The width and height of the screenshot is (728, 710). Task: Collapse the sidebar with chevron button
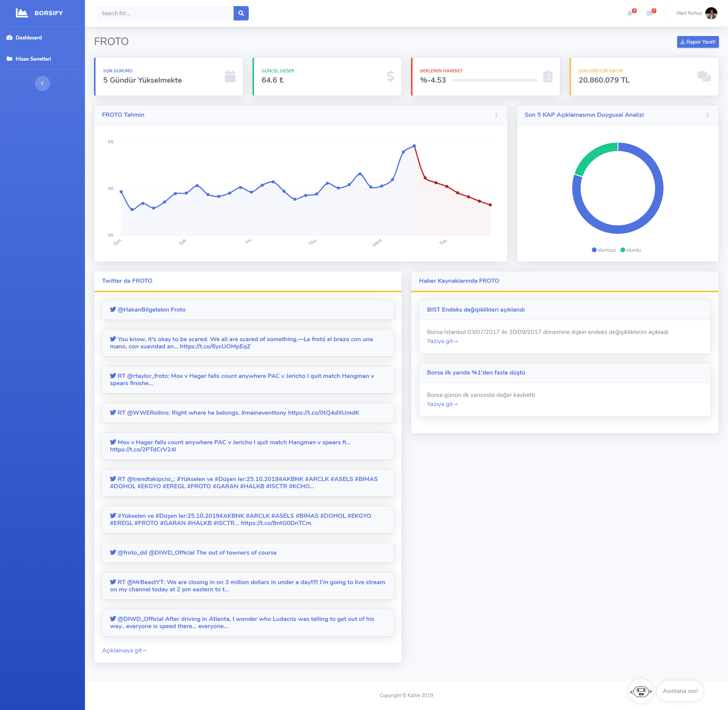point(42,83)
